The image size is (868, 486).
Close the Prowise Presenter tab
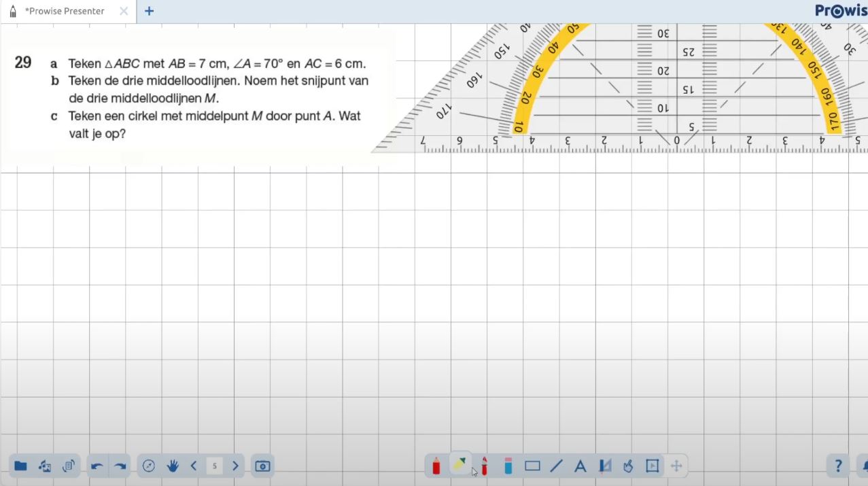pyautogui.click(x=123, y=11)
